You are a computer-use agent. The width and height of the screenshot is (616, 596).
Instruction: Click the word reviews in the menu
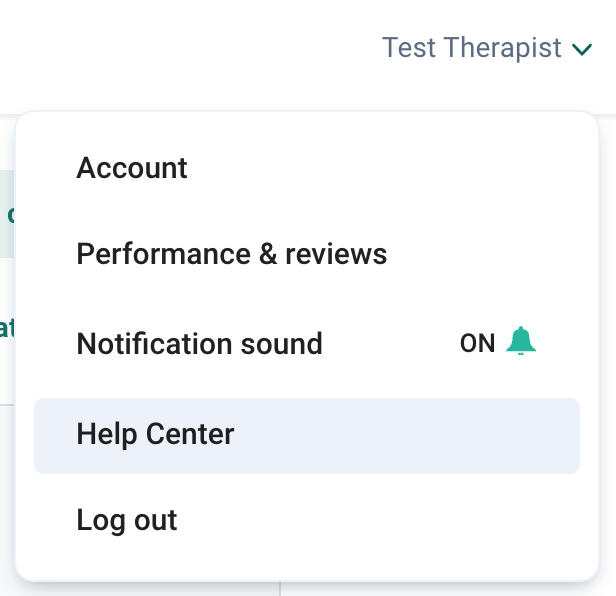tap(336, 254)
